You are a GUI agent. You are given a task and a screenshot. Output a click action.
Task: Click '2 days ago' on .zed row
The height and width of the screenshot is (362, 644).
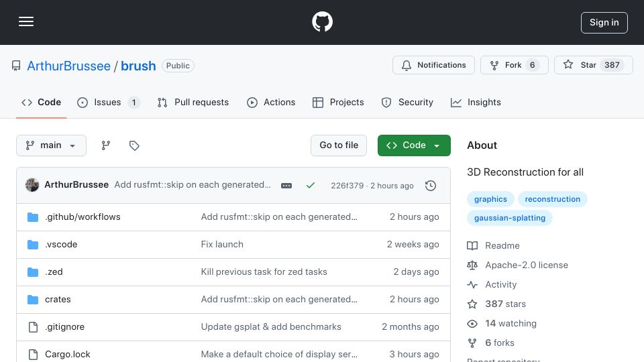click(416, 271)
